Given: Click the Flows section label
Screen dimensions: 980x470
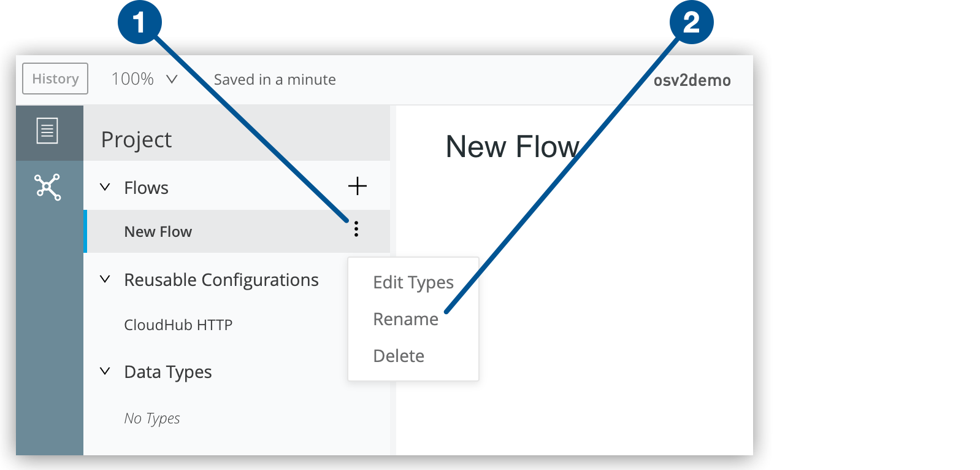Looking at the screenshot, I should (x=146, y=188).
